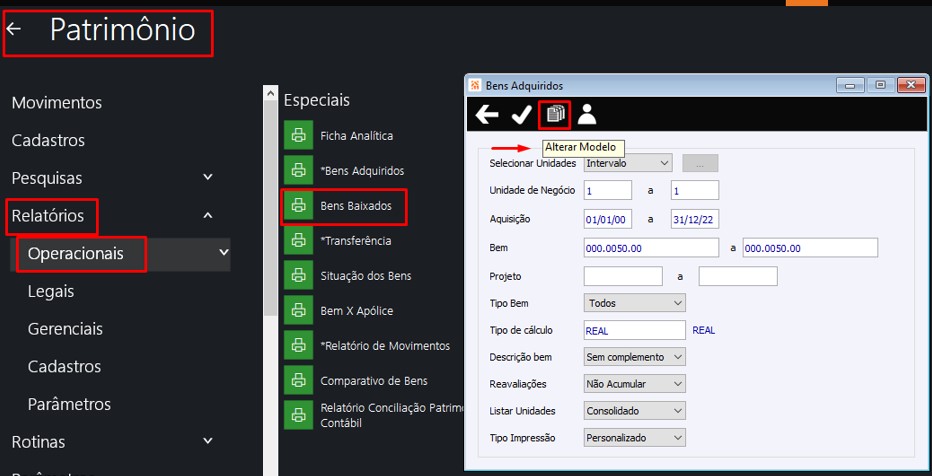Click printer icon for *Relatório de Movimentos
This screenshot has height=476, width=932.
(x=298, y=346)
